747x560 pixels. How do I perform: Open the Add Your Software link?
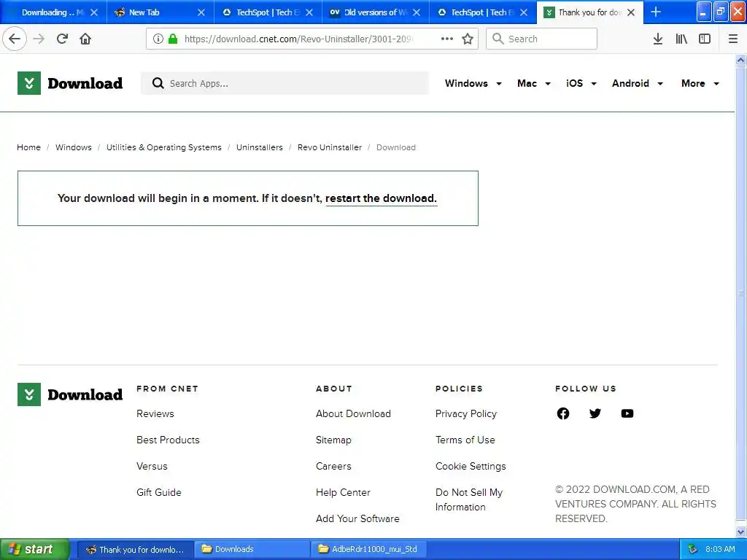(357, 518)
